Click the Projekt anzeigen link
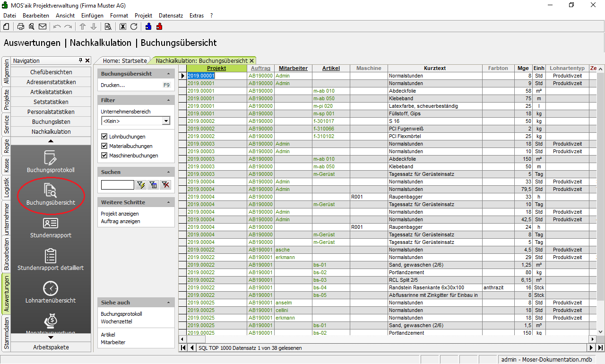Viewport: 605px width, 364px height. [120, 214]
